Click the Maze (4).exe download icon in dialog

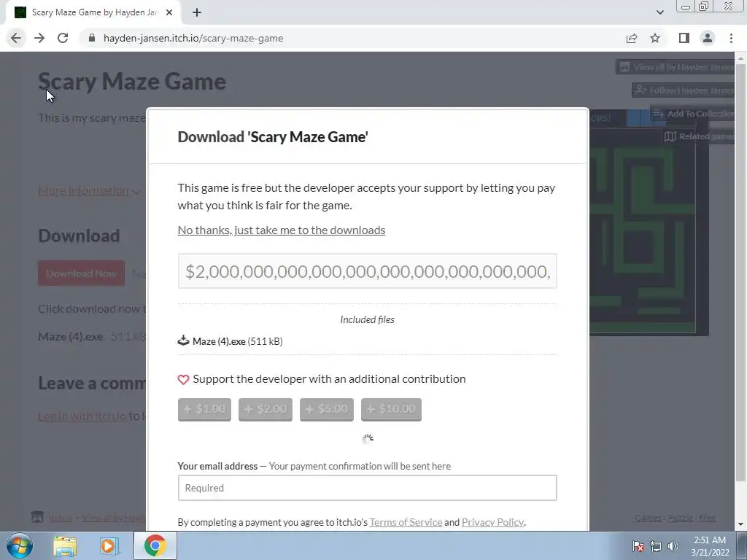tap(183, 341)
